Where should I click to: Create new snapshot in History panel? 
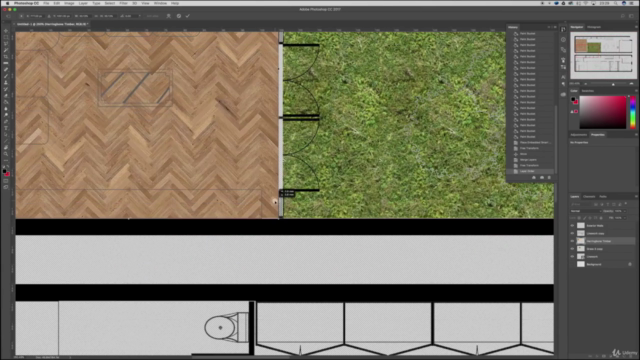click(542, 178)
